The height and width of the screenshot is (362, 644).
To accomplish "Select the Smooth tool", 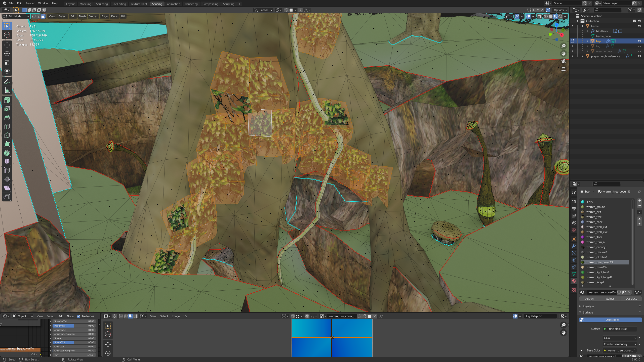I will (7, 162).
